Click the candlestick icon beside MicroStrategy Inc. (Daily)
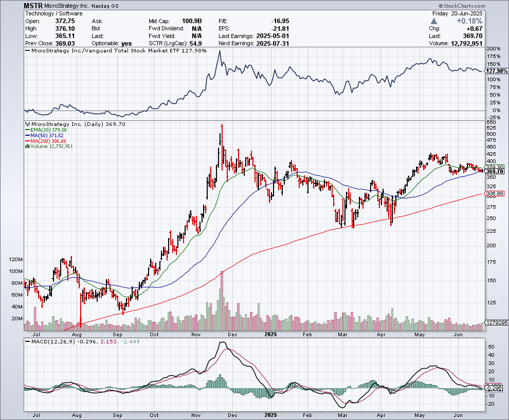Screen dimensions: 509x420 click(x=28, y=124)
